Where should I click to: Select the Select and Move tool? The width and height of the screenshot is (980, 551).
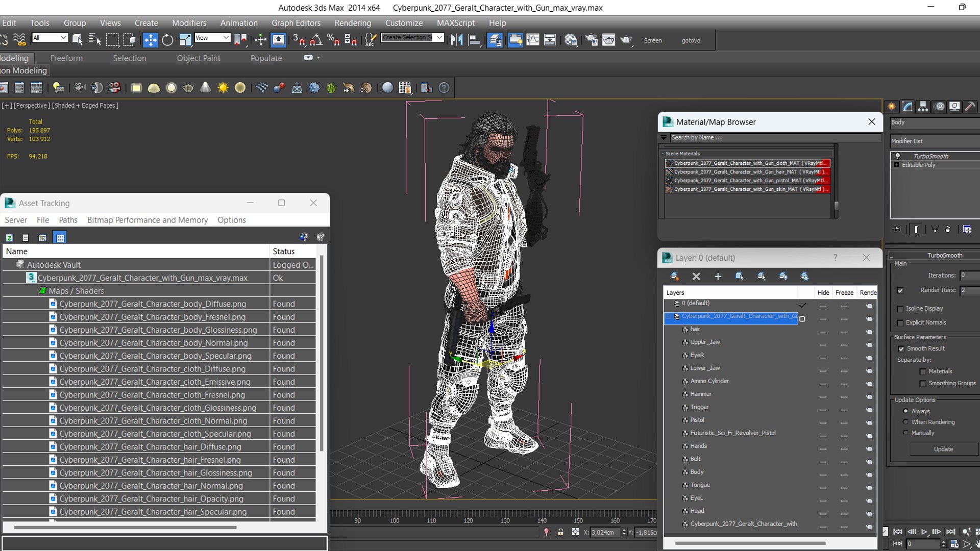pyautogui.click(x=150, y=40)
